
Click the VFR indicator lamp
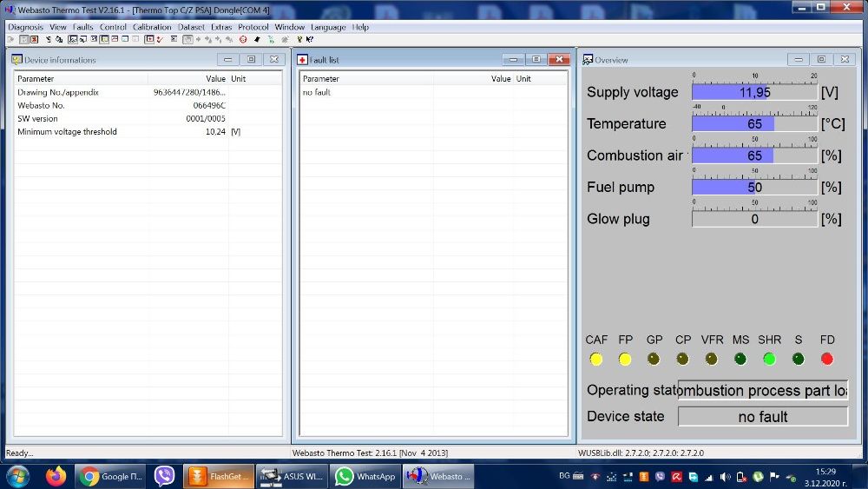coord(712,360)
